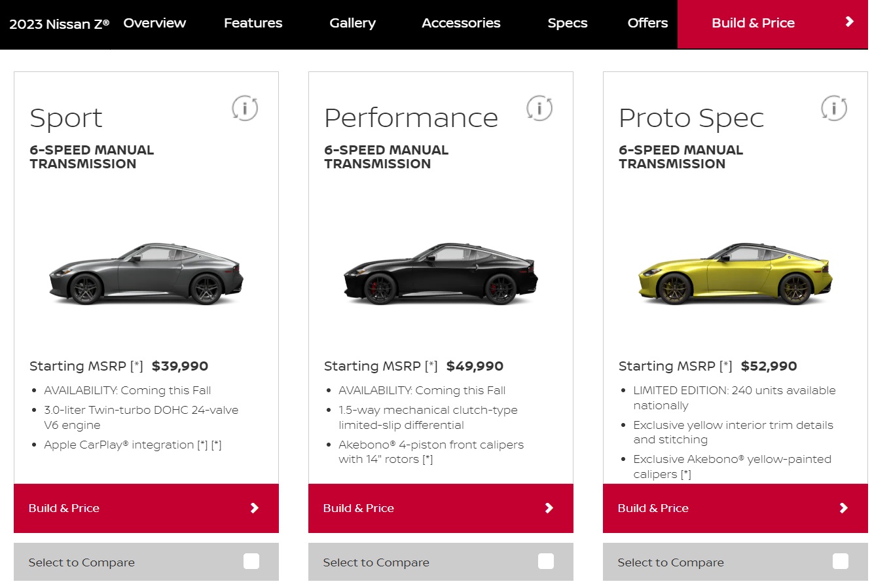
Task: Click Build & Price for the Proto Spec trim
Action: coord(653,507)
